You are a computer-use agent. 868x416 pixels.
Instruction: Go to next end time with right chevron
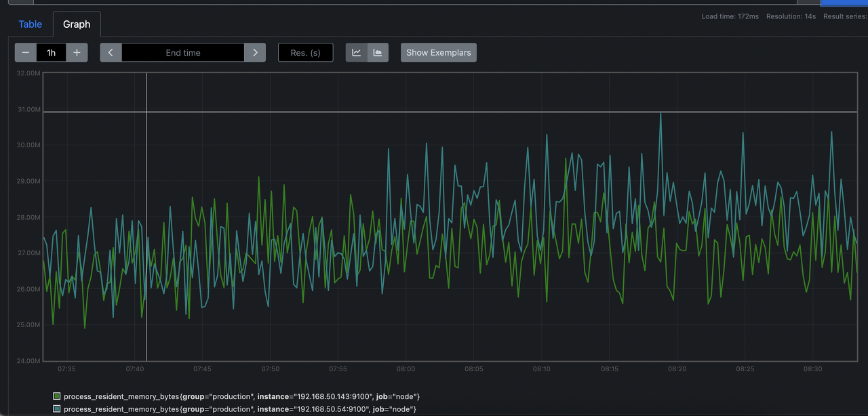[x=254, y=52]
